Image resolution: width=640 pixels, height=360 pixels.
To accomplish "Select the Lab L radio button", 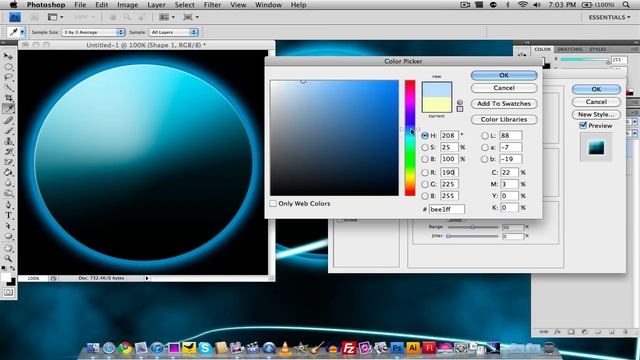I will pyautogui.click(x=484, y=136).
